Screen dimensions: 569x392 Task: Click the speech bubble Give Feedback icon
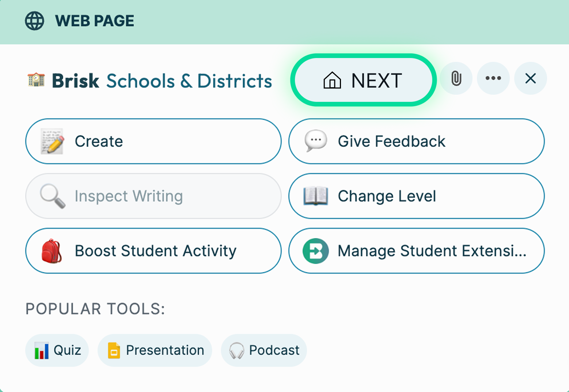[315, 141]
